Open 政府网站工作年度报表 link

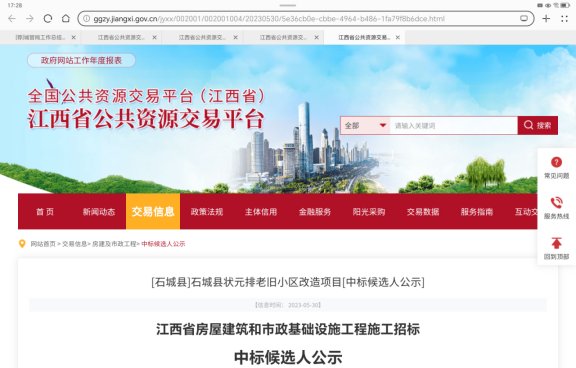[81, 60]
